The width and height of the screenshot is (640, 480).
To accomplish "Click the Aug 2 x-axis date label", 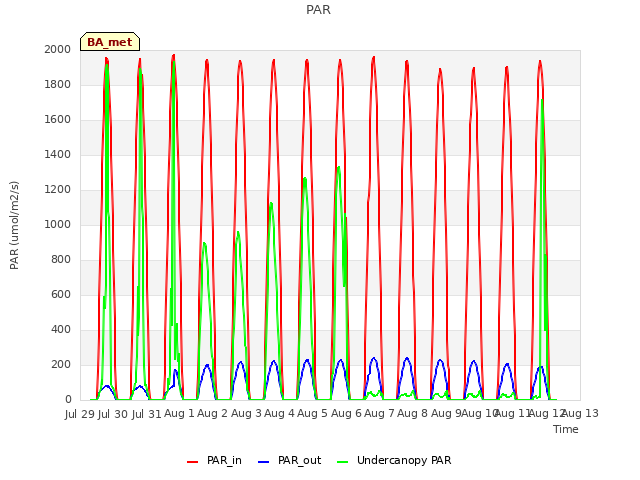I will tap(212, 414).
